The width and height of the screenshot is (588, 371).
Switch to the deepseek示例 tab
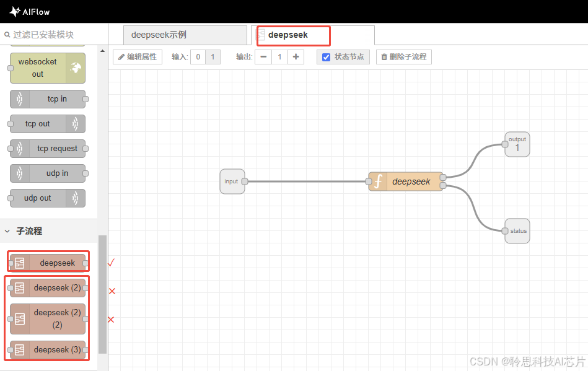pos(185,35)
